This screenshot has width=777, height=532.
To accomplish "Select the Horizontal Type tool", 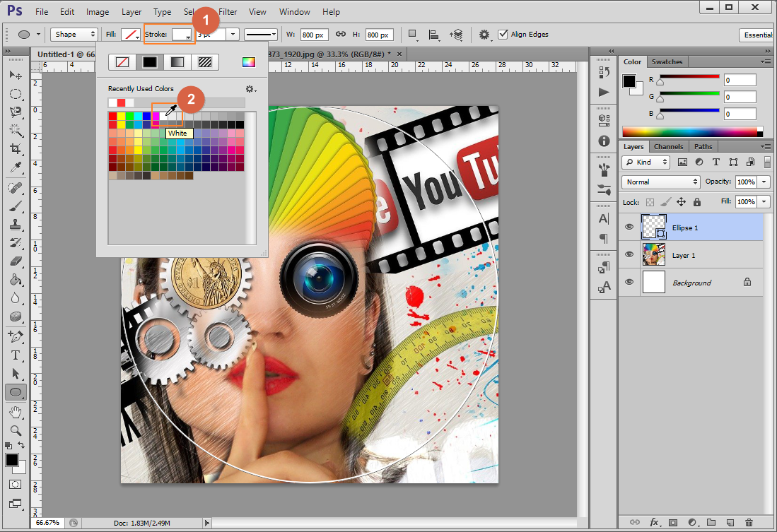I will click(16, 355).
